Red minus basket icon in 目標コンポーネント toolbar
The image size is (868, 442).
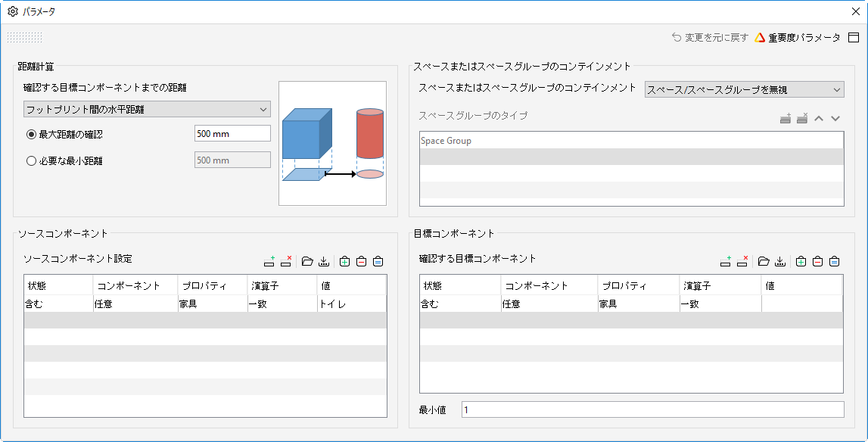(817, 261)
